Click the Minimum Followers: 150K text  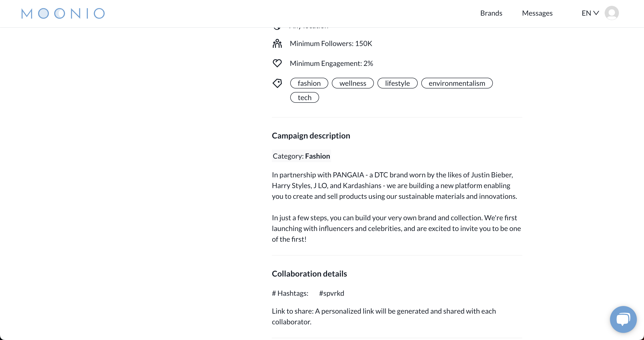coord(331,44)
